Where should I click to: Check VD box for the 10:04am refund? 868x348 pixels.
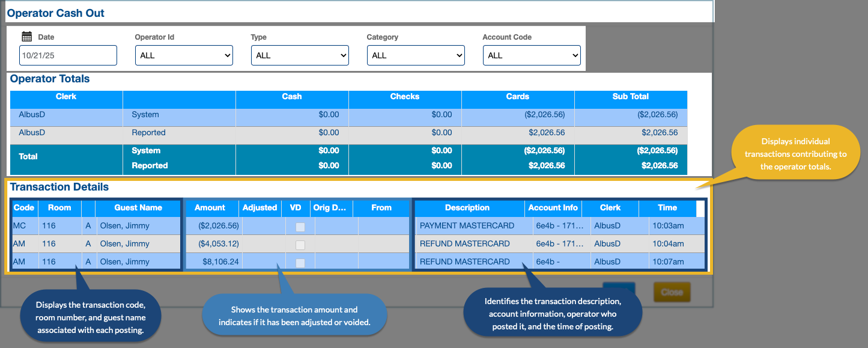[x=300, y=245]
